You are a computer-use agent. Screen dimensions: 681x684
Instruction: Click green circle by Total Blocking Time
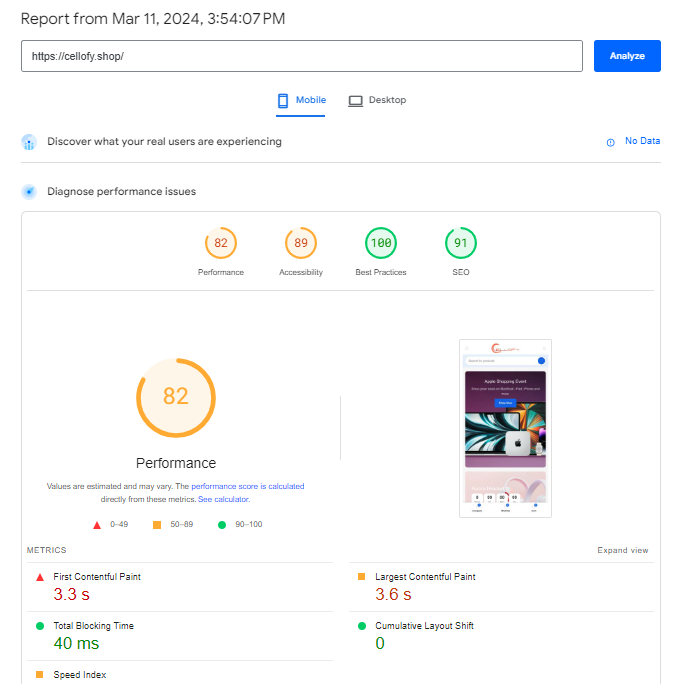tap(40, 626)
